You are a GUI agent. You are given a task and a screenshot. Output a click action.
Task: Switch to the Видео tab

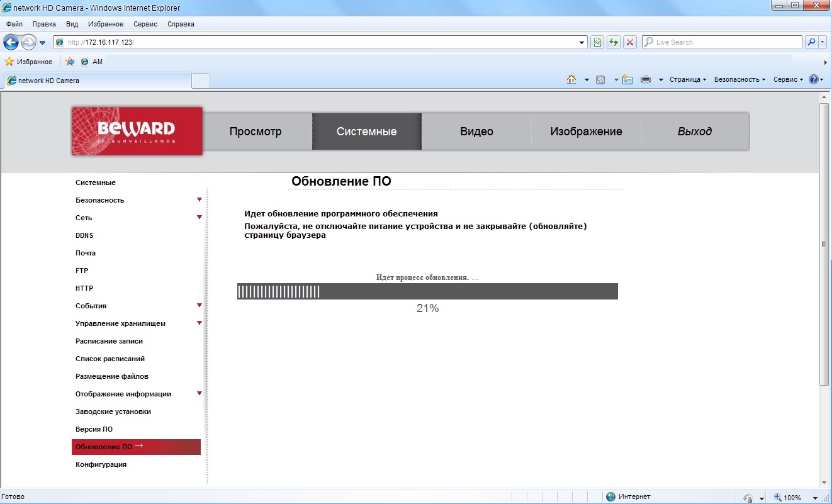476,132
